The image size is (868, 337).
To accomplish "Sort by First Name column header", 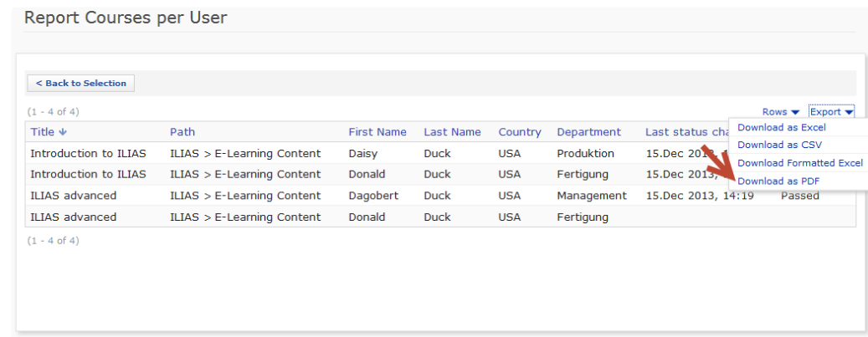I will (x=377, y=132).
